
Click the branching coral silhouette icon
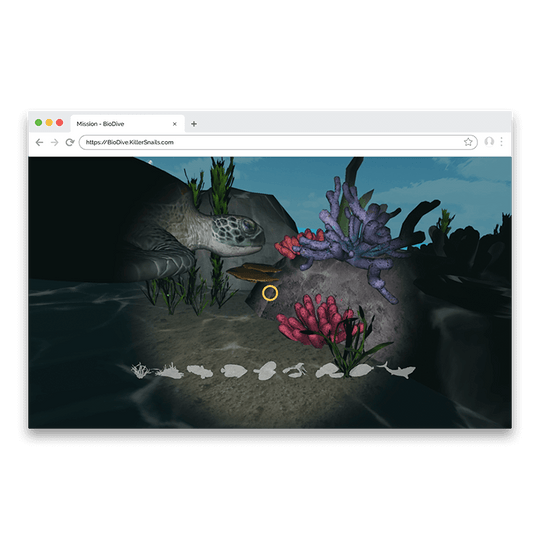[x=141, y=371]
